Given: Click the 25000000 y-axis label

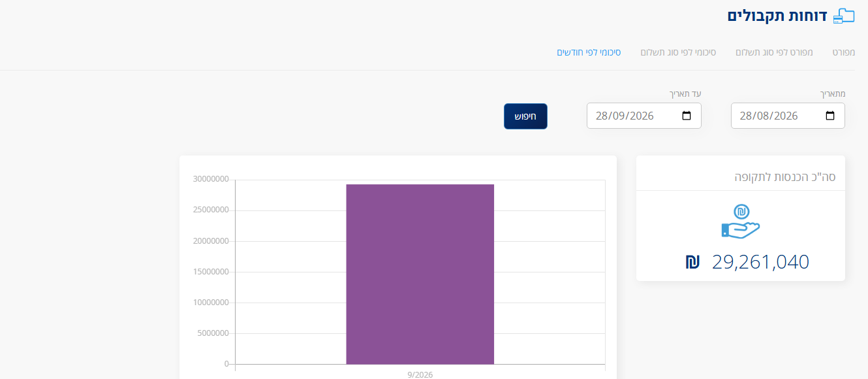Looking at the screenshot, I should [211, 210].
